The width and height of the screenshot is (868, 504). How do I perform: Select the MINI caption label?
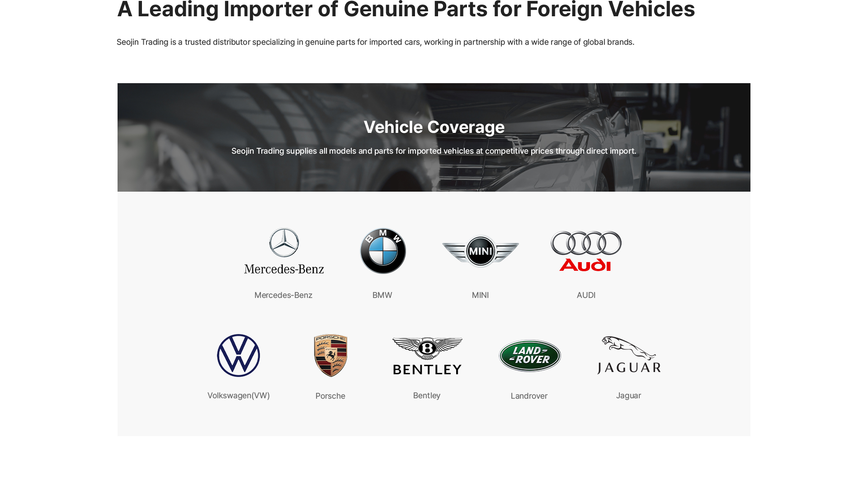481,295
